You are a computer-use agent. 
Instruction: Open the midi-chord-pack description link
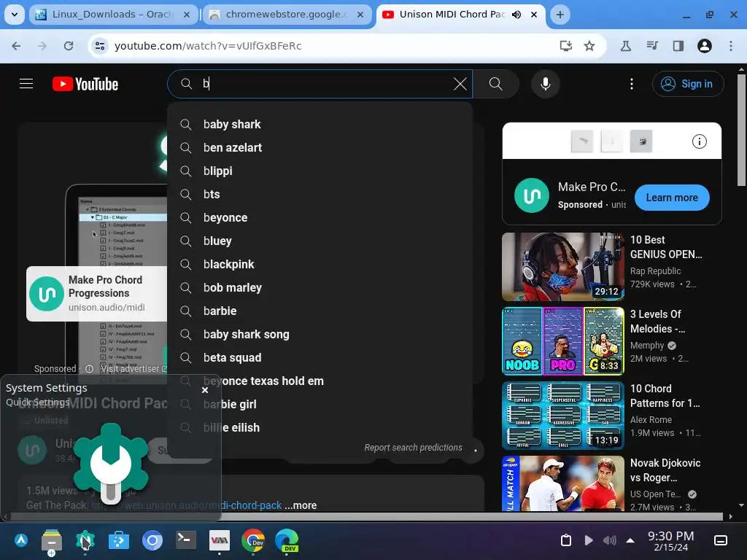186,505
